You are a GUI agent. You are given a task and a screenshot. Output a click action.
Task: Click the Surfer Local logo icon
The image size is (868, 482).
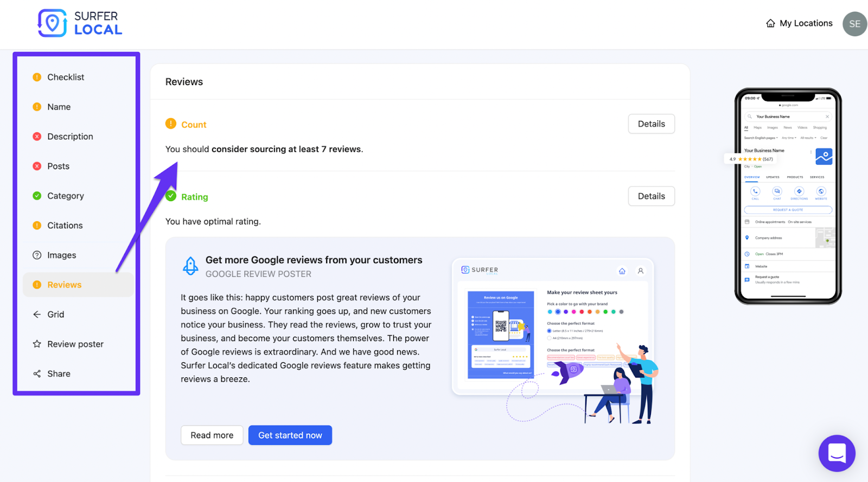click(52, 23)
